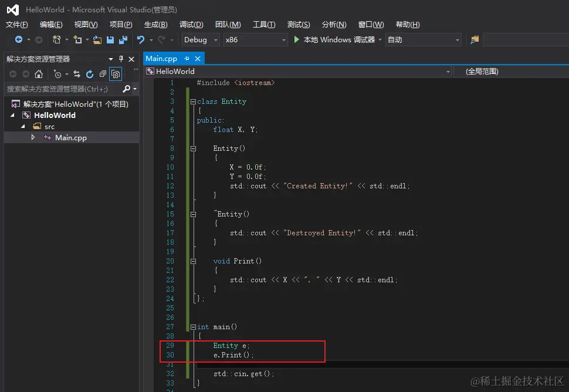This screenshot has width=569, height=392.
Task: Open the 帮助(H) menu
Action: coord(408,24)
